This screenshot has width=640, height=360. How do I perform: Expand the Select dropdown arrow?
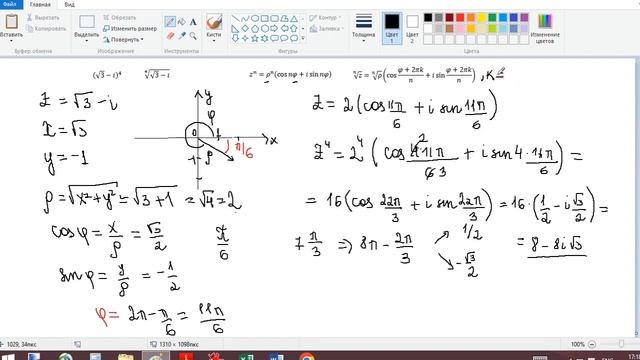87,41
